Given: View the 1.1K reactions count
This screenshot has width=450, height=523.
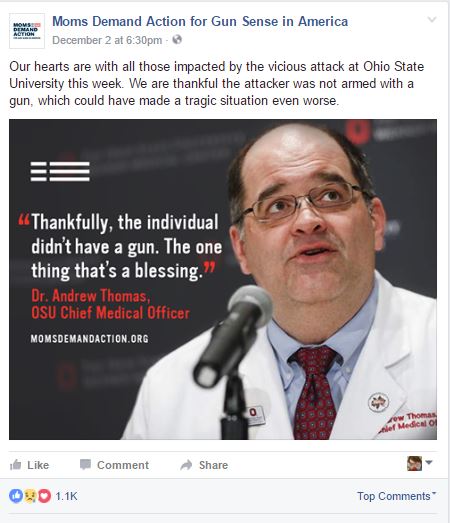Looking at the screenshot, I should (x=66, y=496).
